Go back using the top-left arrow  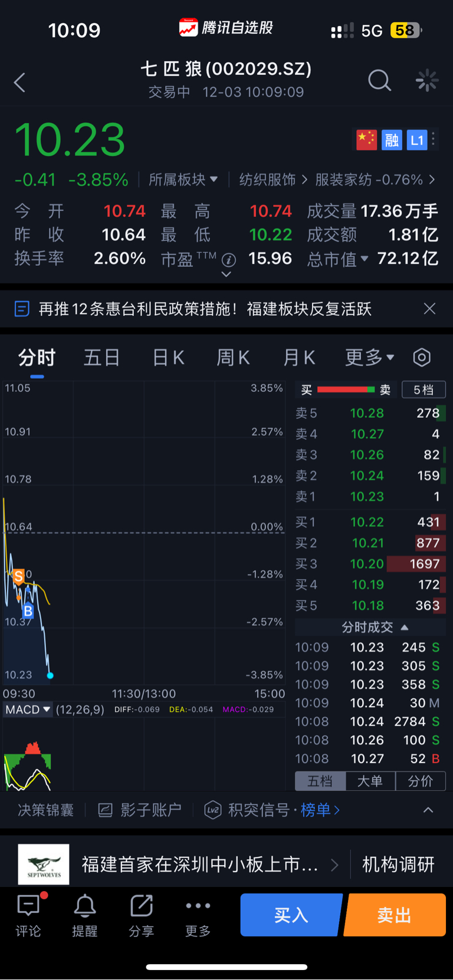point(19,82)
